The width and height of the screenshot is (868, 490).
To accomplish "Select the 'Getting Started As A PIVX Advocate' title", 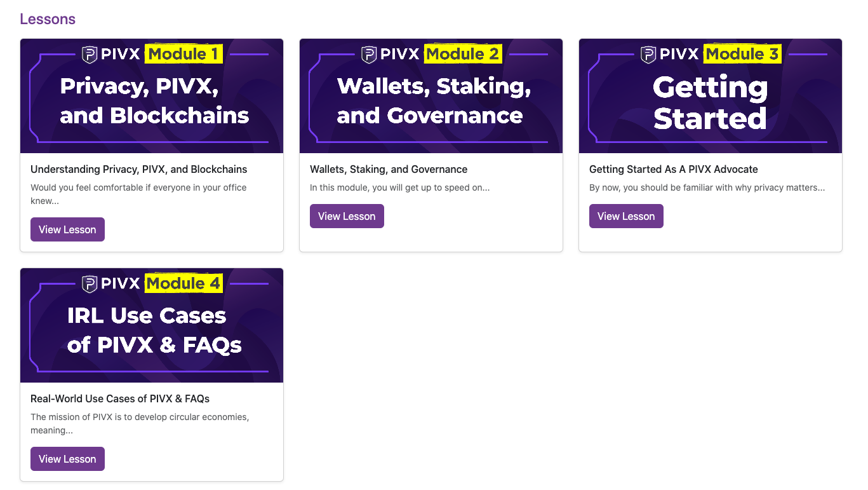I will [674, 169].
